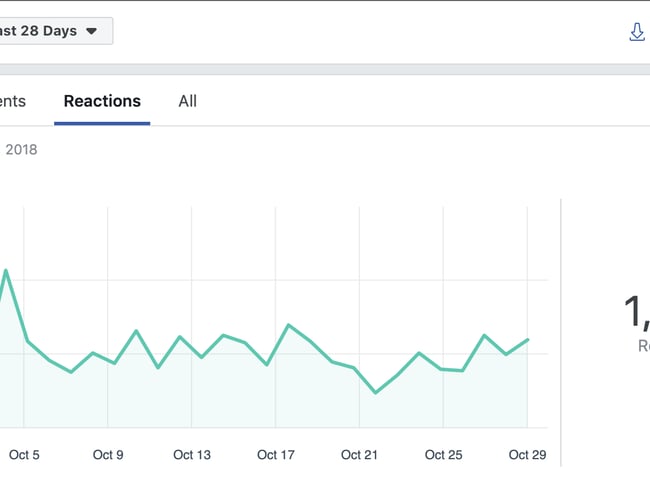Click the Oct 17 axis label
This screenshot has height=500, width=650.
pyautogui.click(x=275, y=455)
